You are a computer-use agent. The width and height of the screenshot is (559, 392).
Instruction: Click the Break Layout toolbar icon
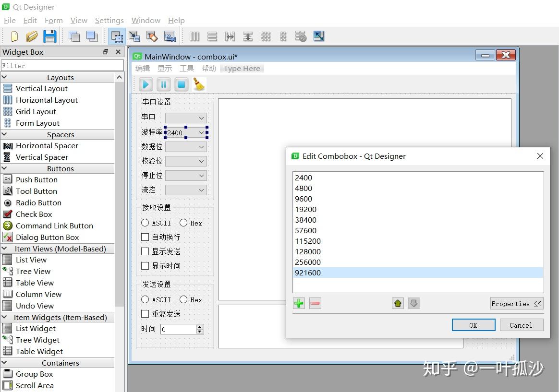(x=301, y=36)
